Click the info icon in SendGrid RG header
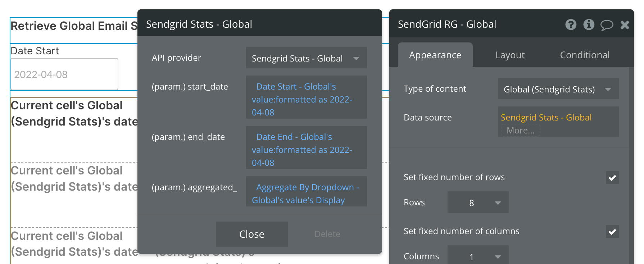 [x=589, y=24]
